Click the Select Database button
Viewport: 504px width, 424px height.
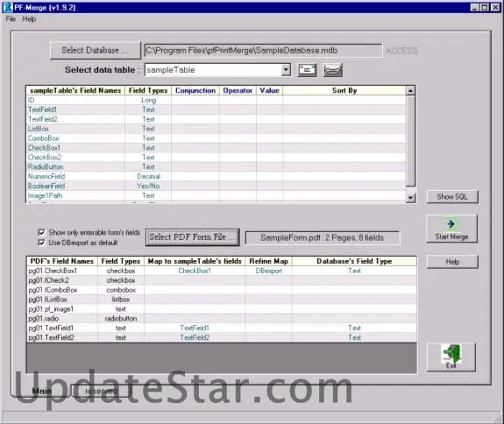pyautogui.click(x=96, y=51)
